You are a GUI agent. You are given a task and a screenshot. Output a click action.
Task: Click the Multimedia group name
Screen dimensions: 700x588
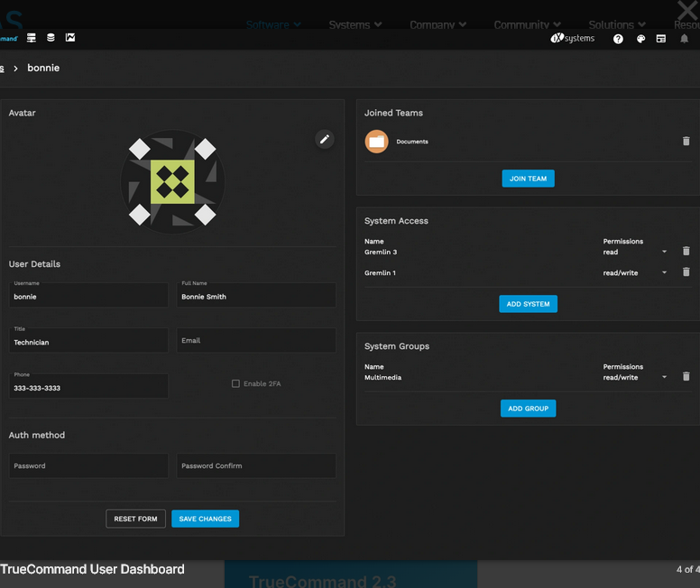click(x=382, y=377)
